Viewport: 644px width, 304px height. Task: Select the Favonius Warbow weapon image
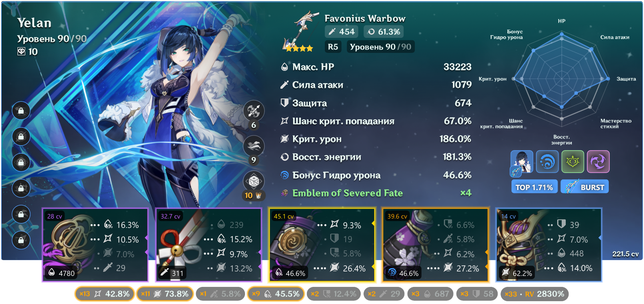click(300, 32)
